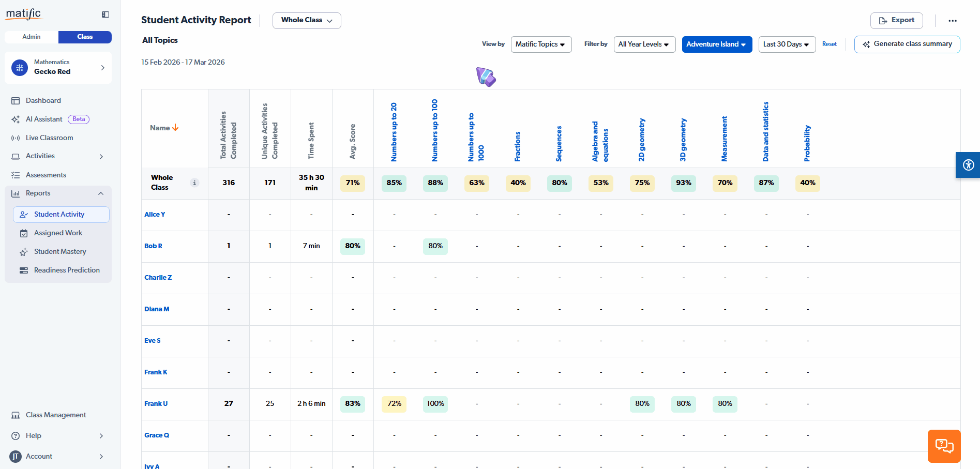Image resolution: width=980 pixels, height=469 pixels.
Task: Open Dashboard from the sidebar
Action: (x=43, y=100)
